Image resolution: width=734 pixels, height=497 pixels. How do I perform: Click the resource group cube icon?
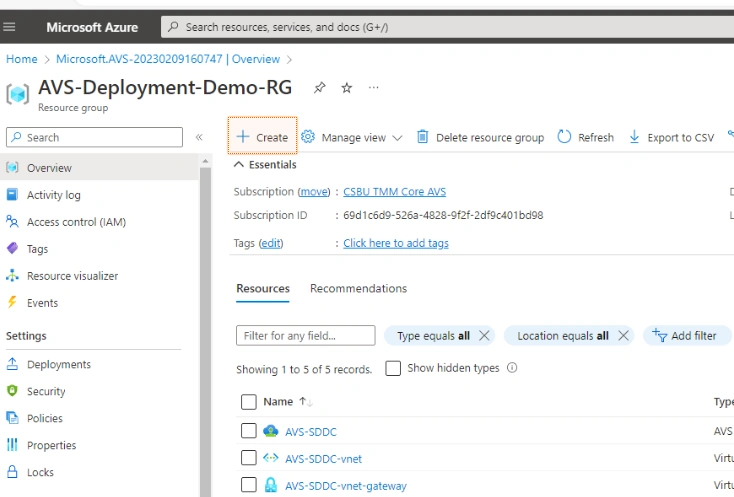tap(18, 94)
